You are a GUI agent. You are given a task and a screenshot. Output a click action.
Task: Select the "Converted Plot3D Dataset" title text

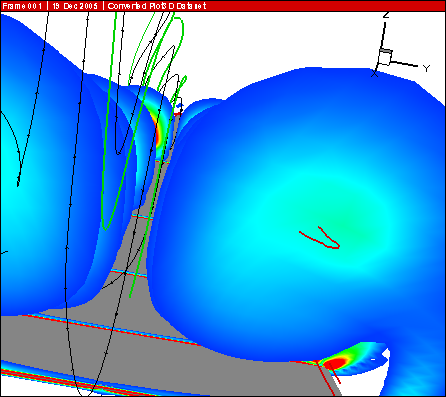157,6
